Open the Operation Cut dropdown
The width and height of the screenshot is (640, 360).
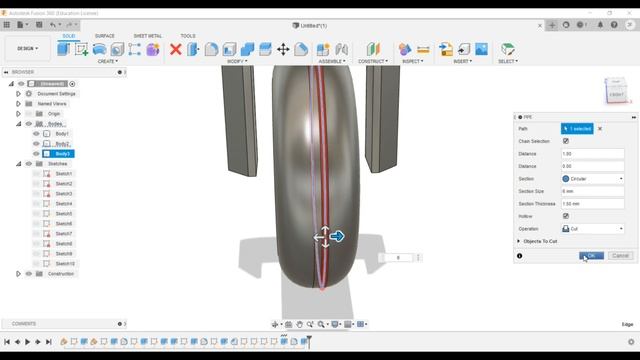pos(593,229)
